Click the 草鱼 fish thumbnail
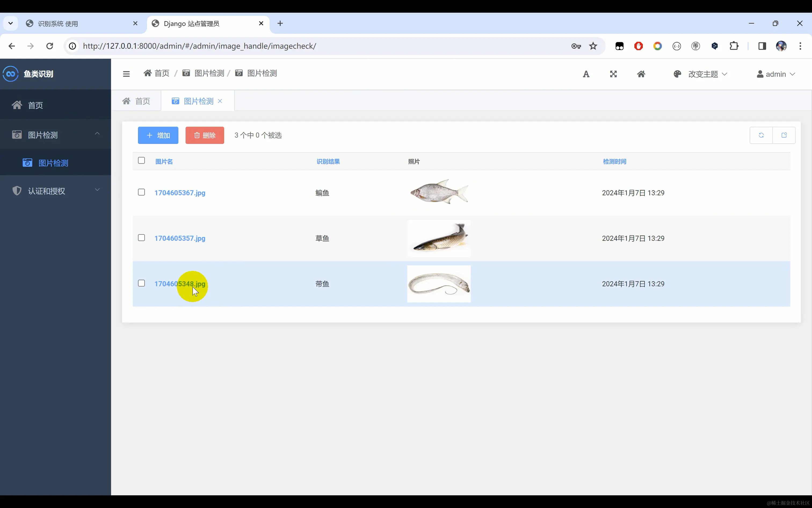 pos(439,238)
